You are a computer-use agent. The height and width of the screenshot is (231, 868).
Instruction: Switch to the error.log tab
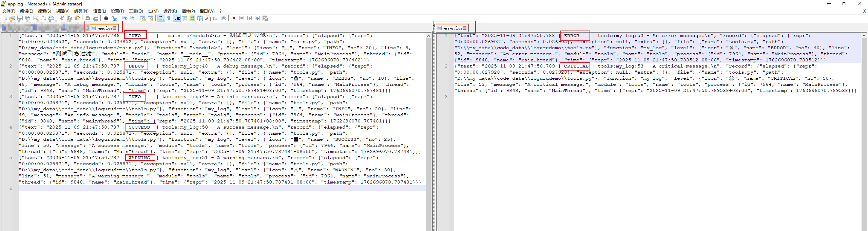[452, 28]
